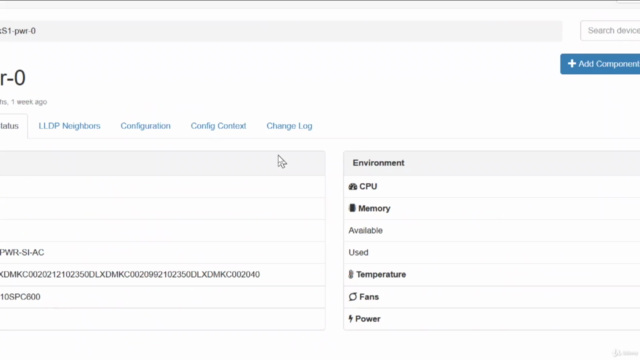Focus the Search devices input field
Screen dimensions: 640x360
click(x=610, y=31)
